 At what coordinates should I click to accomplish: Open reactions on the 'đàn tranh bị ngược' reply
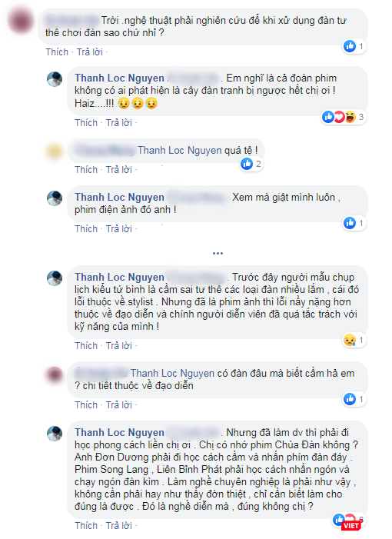[x=343, y=117]
